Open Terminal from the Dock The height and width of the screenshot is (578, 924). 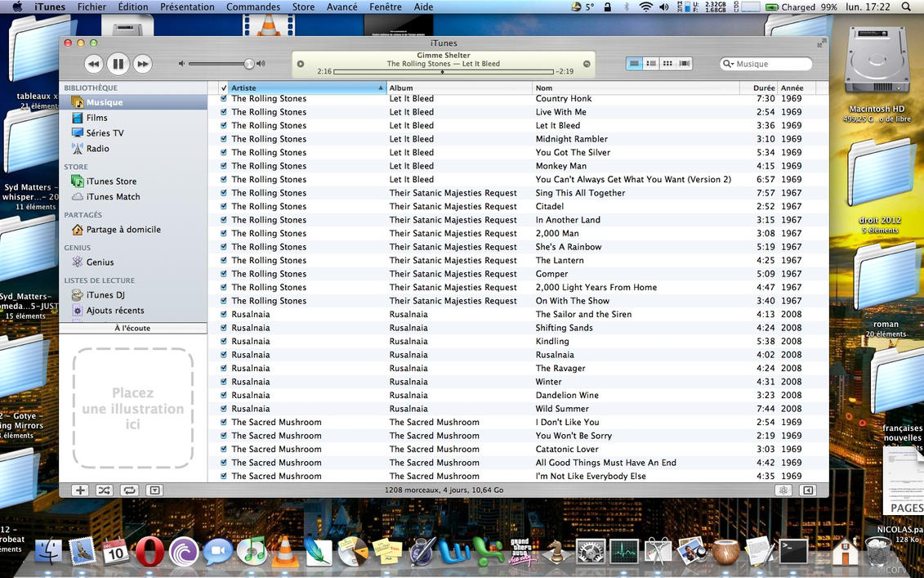793,552
